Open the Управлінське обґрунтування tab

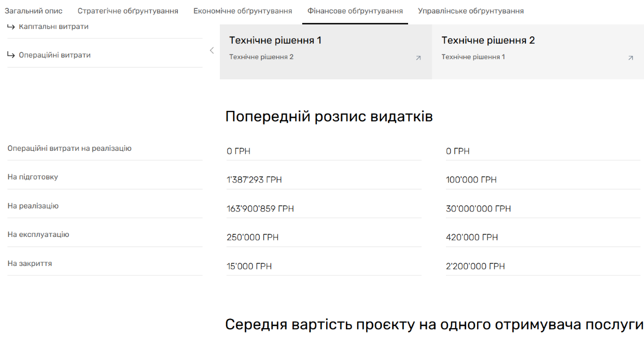(x=470, y=11)
